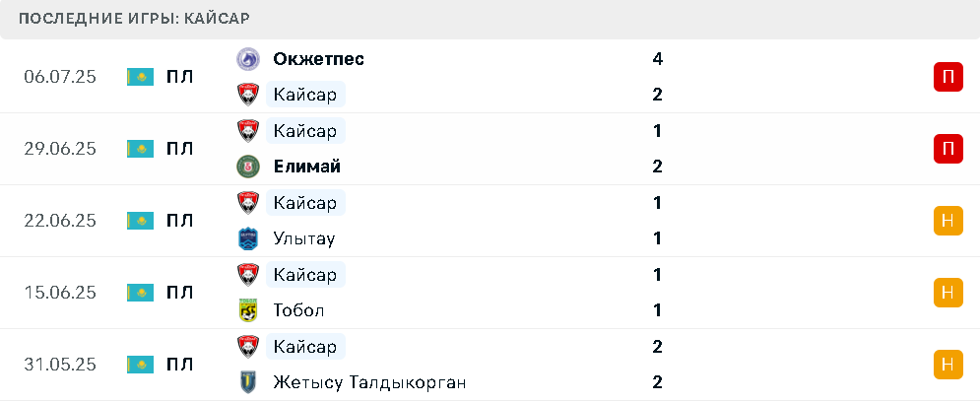Click the red П badge on the Elimai match
The height and width of the screenshot is (403, 980).
coord(948,149)
